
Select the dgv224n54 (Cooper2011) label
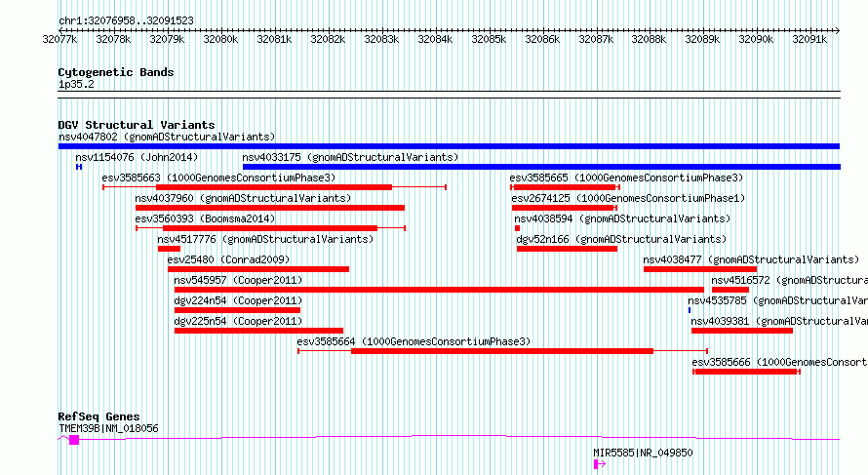[x=239, y=300]
